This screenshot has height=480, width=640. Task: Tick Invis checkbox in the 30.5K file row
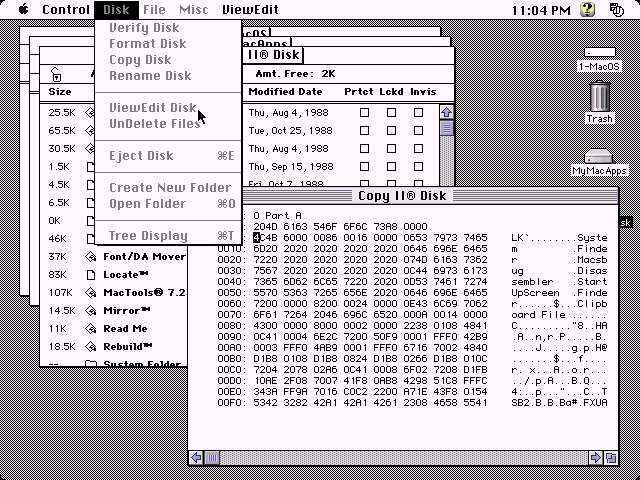[418, 149]
